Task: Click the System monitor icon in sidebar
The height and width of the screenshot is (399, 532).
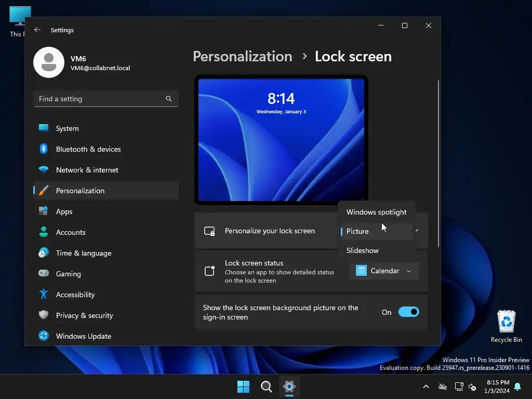Action: pyautogui.click(x=44, y=128)
